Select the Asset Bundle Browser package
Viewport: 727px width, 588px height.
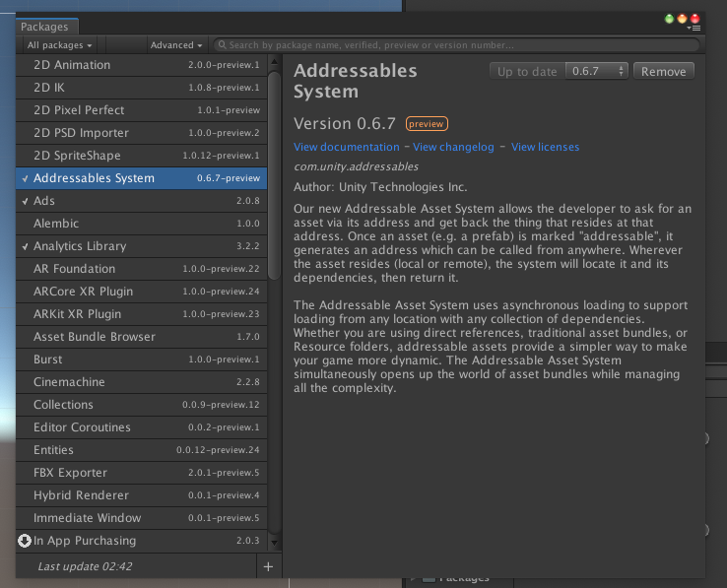point(142,337)
